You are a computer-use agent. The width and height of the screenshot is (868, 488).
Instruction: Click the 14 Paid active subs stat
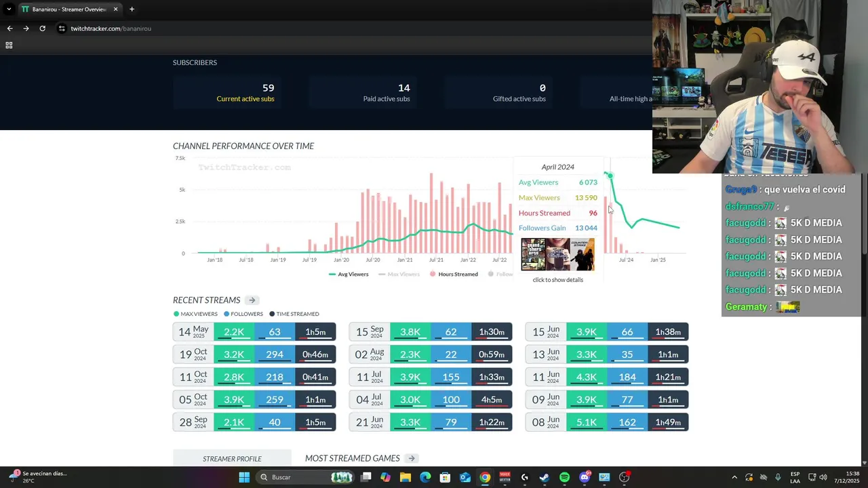click(363, 93)
